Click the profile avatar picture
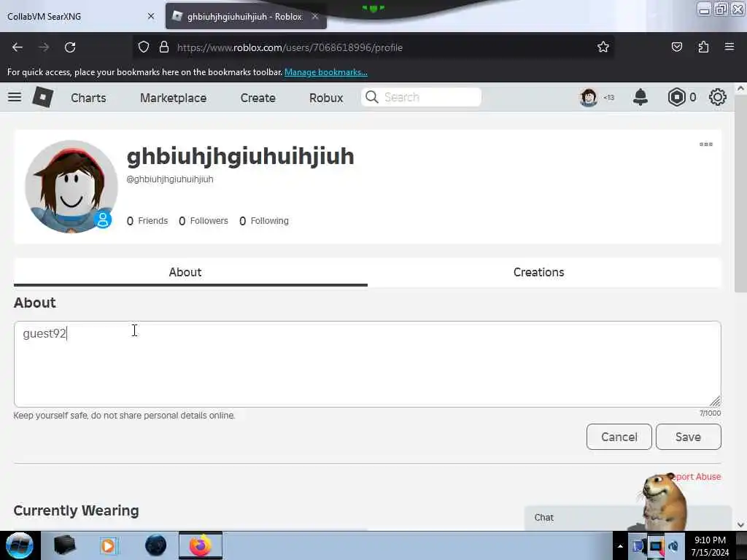Image resolution: width=747 pixels, height=560 pixels. [x=71, y=186]
